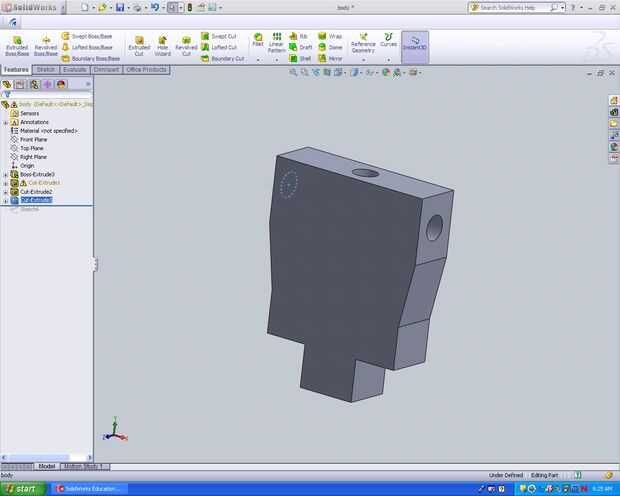The width and height of the screenshot is (620, 496).
Task: Select the Shell tool
Action: point(300,59)
